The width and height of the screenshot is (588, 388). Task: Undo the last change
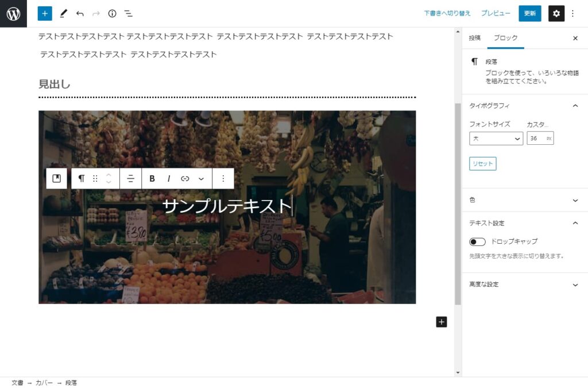coord(80,13)
